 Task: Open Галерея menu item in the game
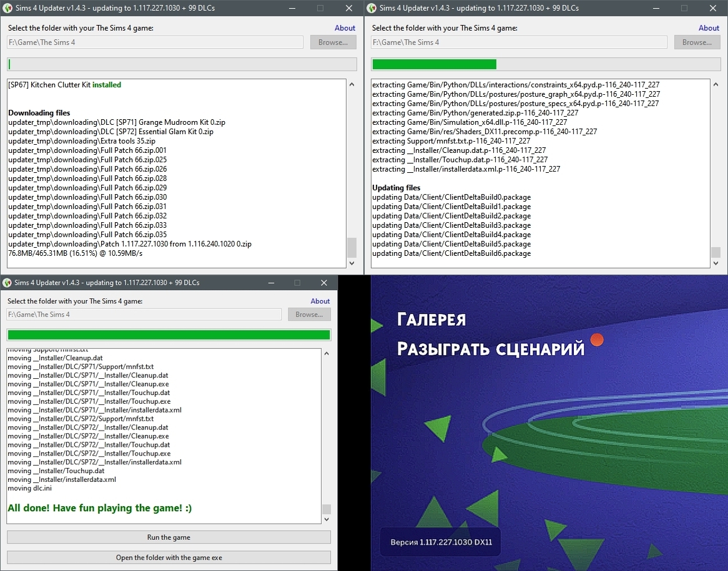coord(431,320)
